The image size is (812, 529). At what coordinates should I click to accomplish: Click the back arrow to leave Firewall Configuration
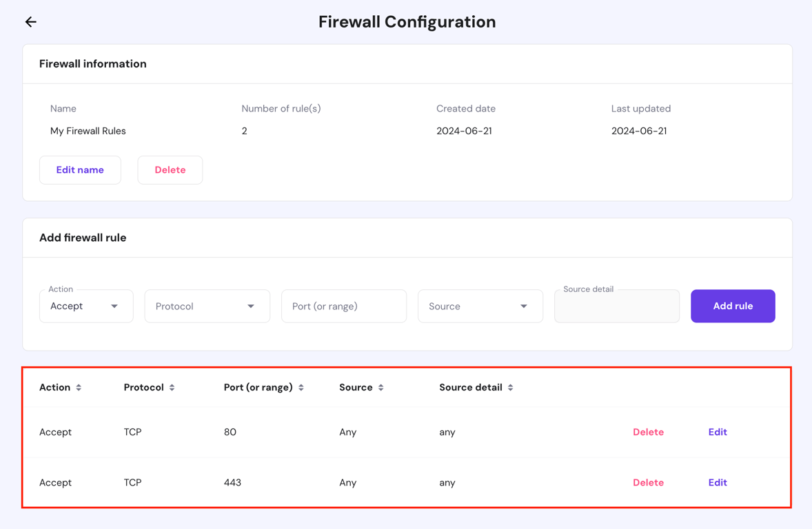coord(30,22)
